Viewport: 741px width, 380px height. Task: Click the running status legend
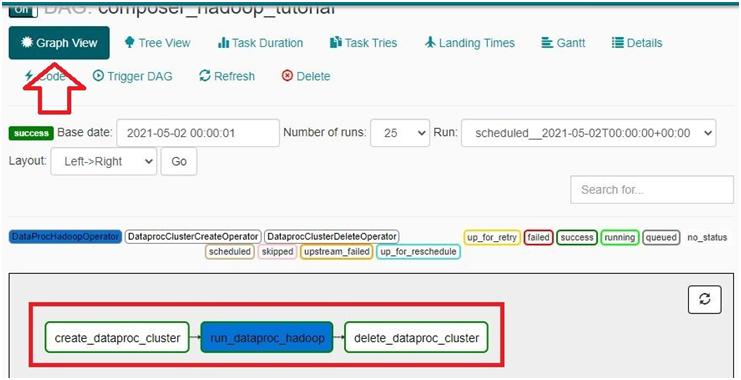coord(620,237)
